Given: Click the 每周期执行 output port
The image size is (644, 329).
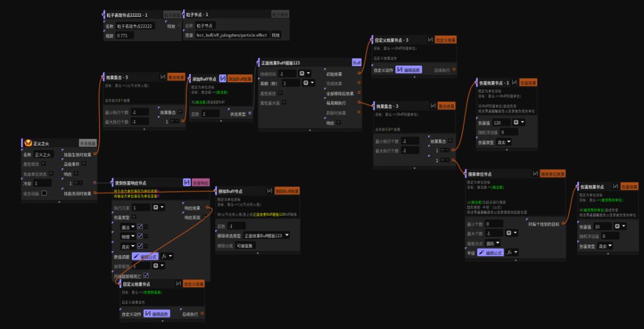Looking at the screenshot, I should (x=360, y=103).
